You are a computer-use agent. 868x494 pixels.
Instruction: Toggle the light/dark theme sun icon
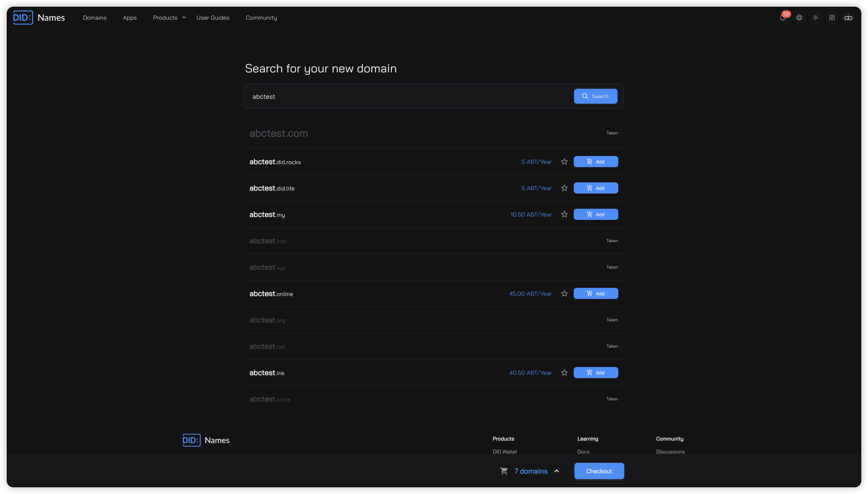[815, 18]
